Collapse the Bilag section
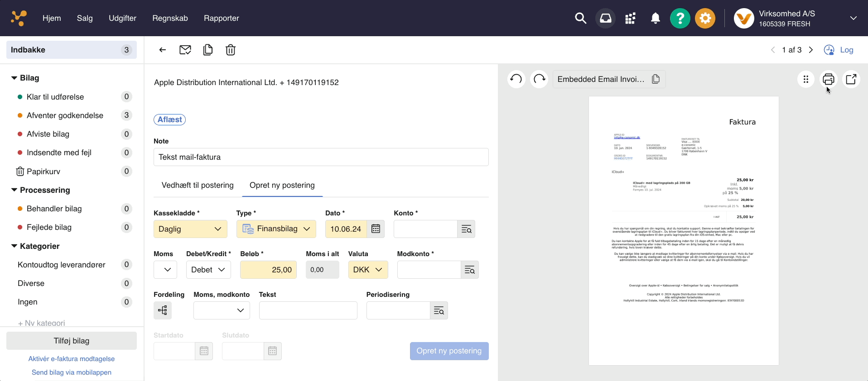The width and height of the screenshot is (868, 381). tap(14, 78)
